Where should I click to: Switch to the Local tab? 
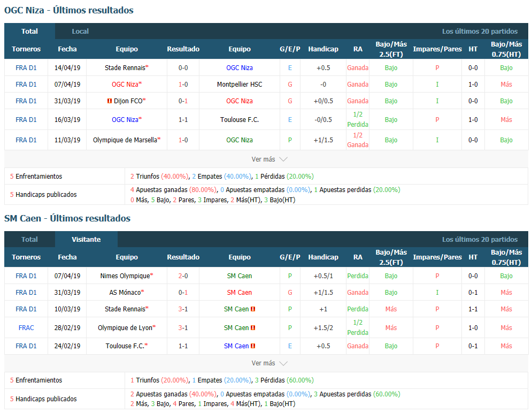(x=80, y=31)
